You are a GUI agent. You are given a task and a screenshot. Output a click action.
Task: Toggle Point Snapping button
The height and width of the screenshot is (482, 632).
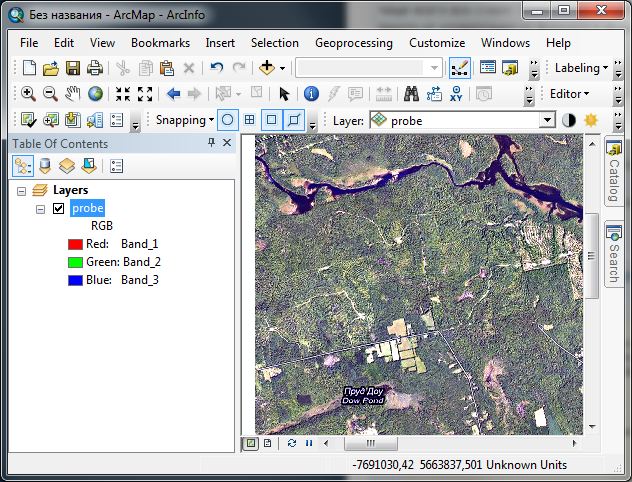(x=227, y=120)
